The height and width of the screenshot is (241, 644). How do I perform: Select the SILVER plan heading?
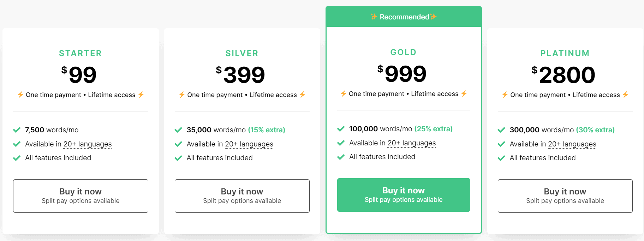coord(241,53)
